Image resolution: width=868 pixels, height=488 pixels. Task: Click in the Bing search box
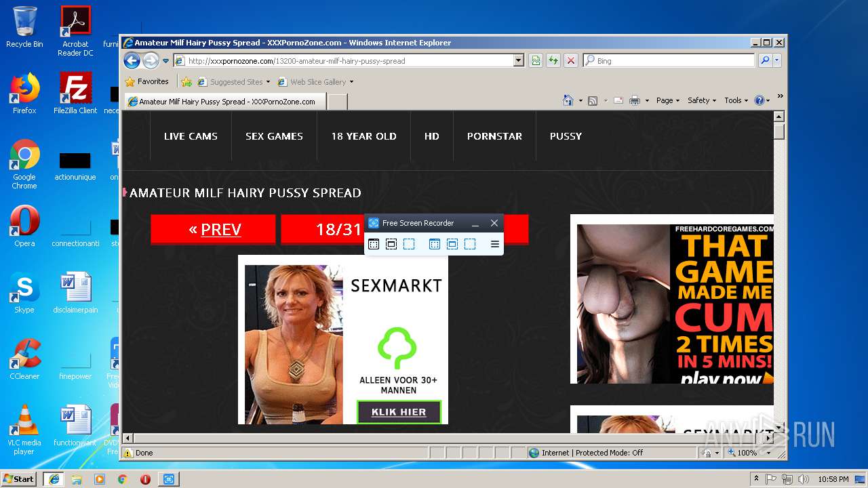pos(669,60)
